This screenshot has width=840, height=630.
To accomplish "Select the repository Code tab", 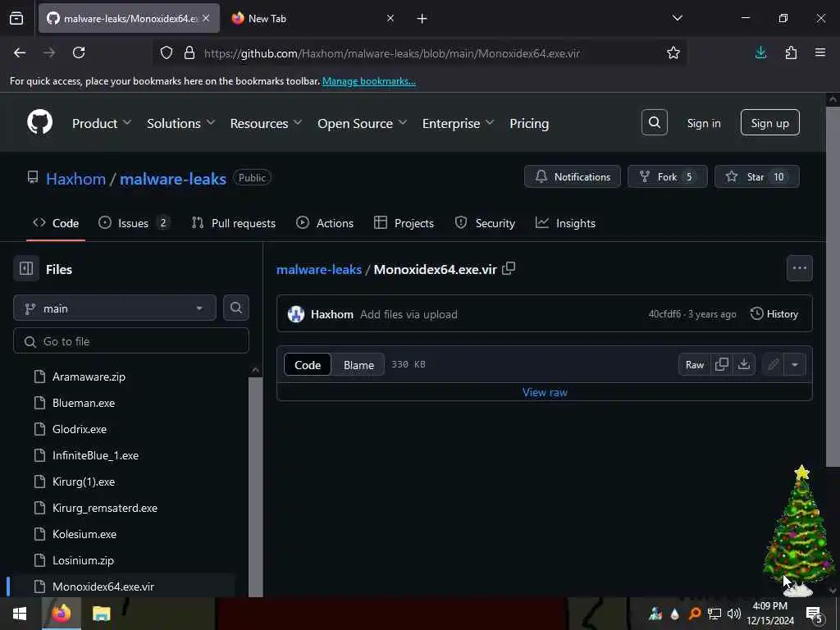I will [x=56, y=223].
